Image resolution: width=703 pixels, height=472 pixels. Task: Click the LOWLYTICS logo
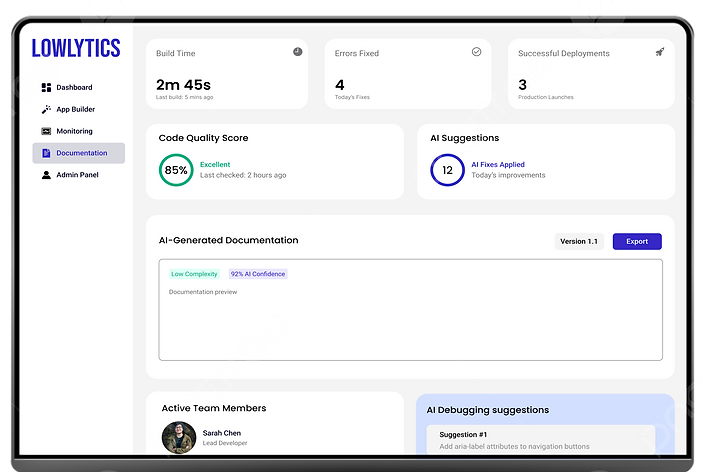(x=76, y=48)
